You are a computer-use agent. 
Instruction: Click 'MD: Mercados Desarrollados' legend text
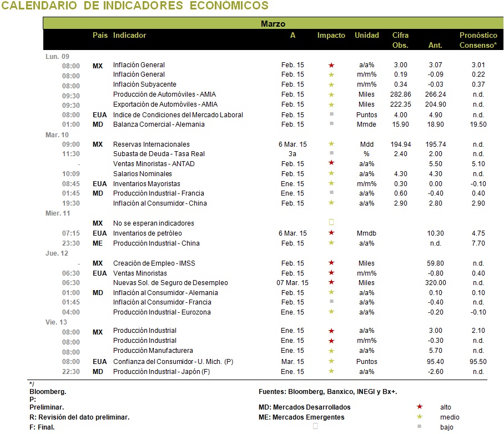(x=304, y=407)
